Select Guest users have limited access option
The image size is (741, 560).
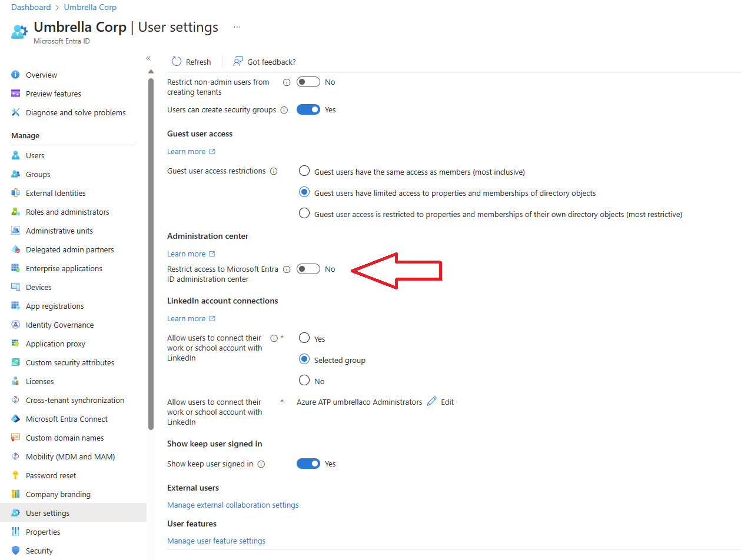coord(304,192)
